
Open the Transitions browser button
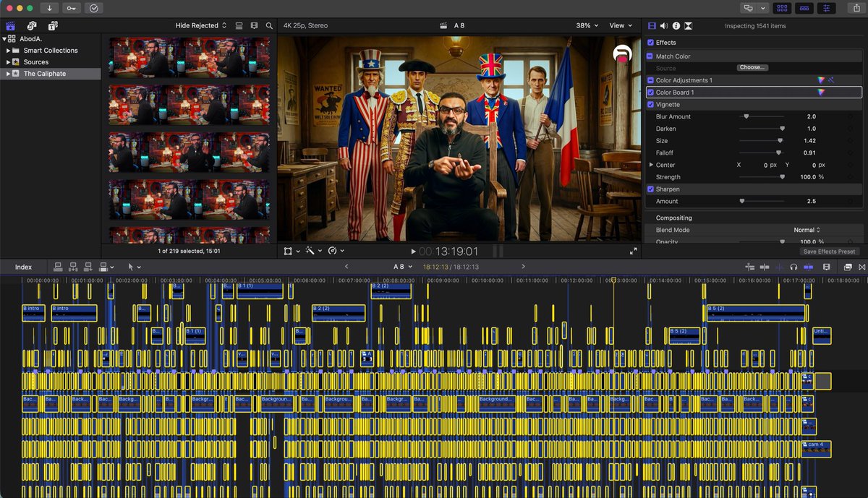tap(861, 267)
